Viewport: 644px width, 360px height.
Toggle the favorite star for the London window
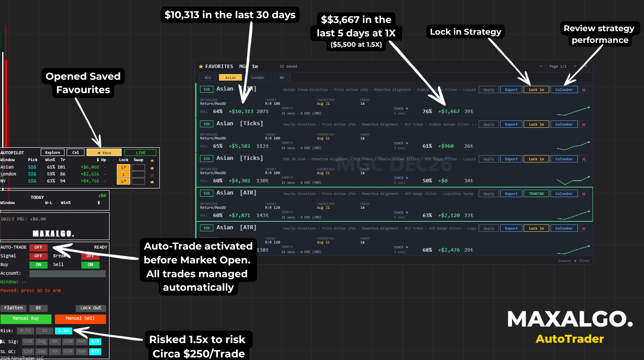pyautogui.click(x=152, y=175)
